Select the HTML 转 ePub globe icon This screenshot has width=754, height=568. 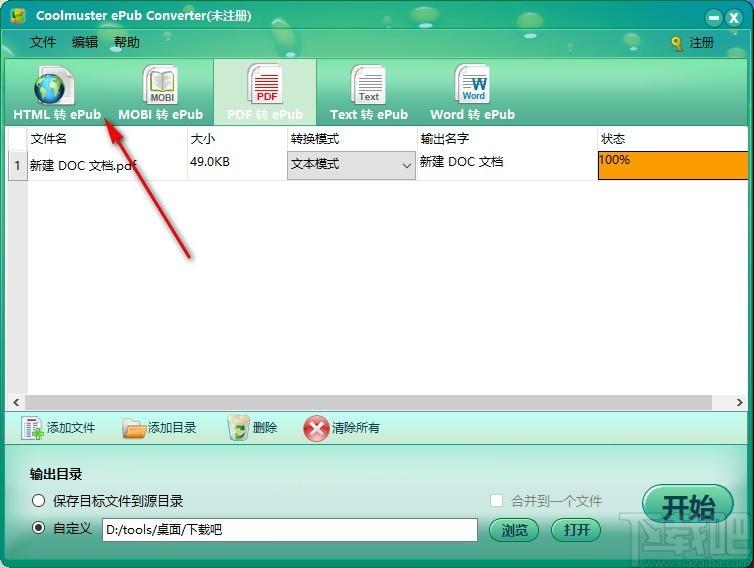tap(53, 86)
